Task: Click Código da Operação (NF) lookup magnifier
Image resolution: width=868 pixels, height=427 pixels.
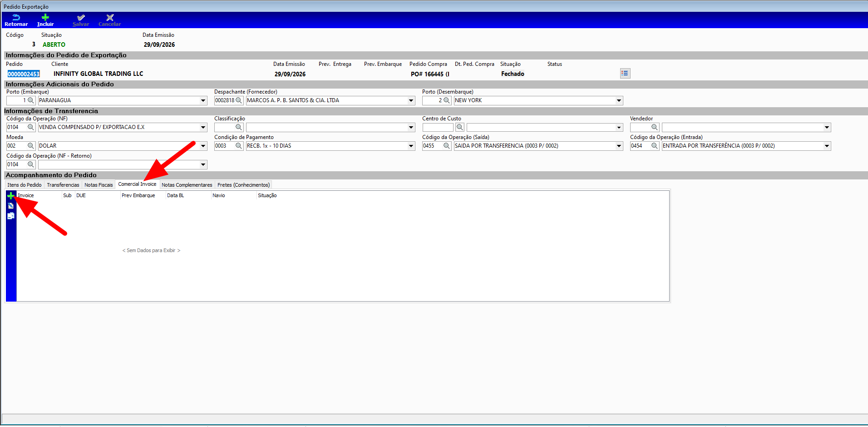Action: pyautogui.click(x=31, y=127)
